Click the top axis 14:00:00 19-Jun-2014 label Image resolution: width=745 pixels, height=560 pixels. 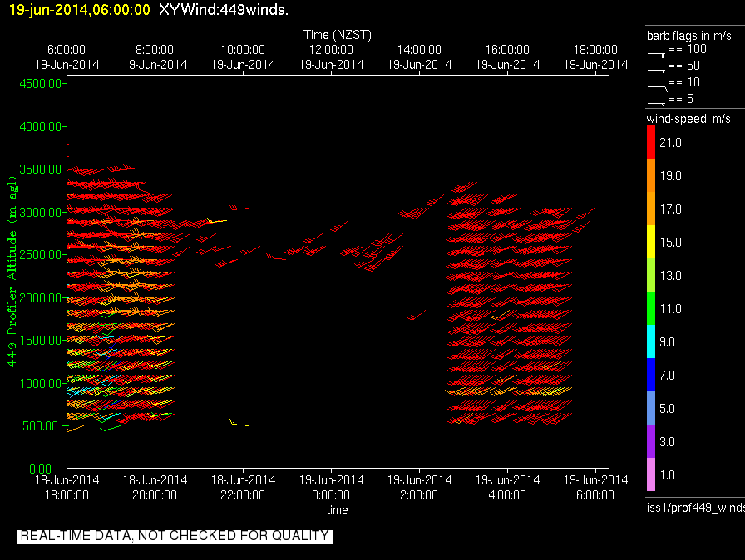click(x=419, y=57)
